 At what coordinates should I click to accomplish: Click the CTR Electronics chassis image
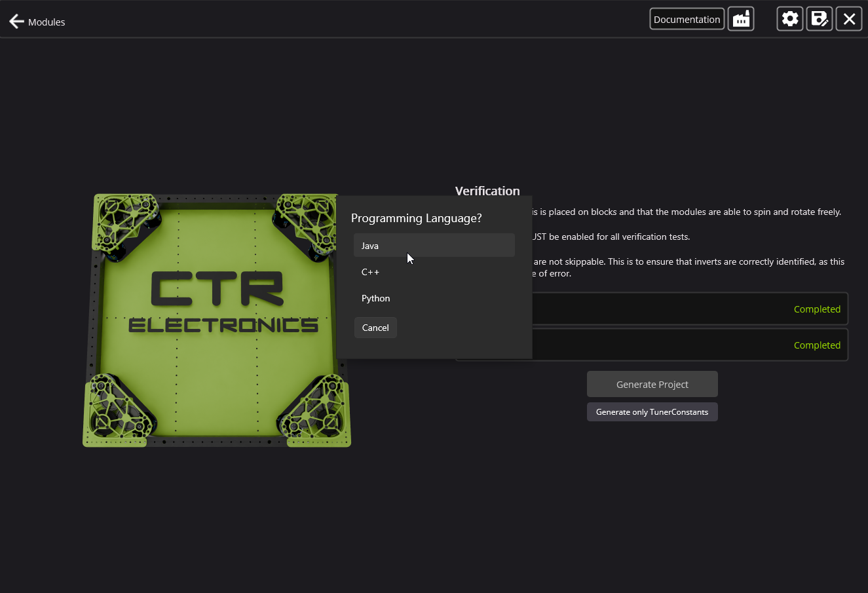[216, 320]
